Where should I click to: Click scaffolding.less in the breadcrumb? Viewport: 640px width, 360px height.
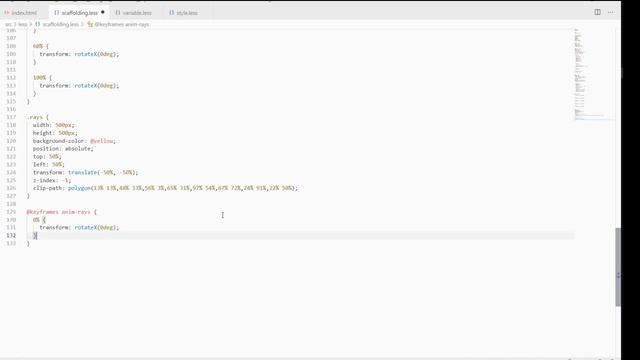coord(60,24)
